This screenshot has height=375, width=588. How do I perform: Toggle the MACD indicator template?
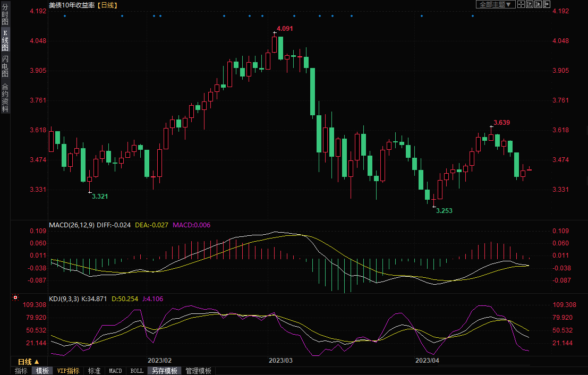pyautogui.click(x=115, y=371)
